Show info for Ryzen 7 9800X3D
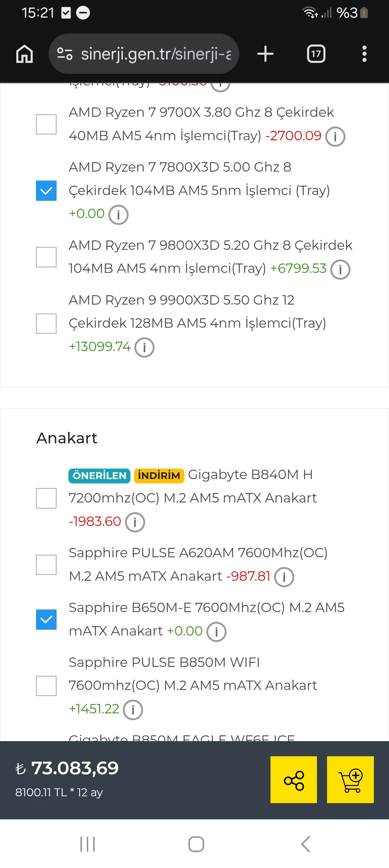 click(340, 270)
